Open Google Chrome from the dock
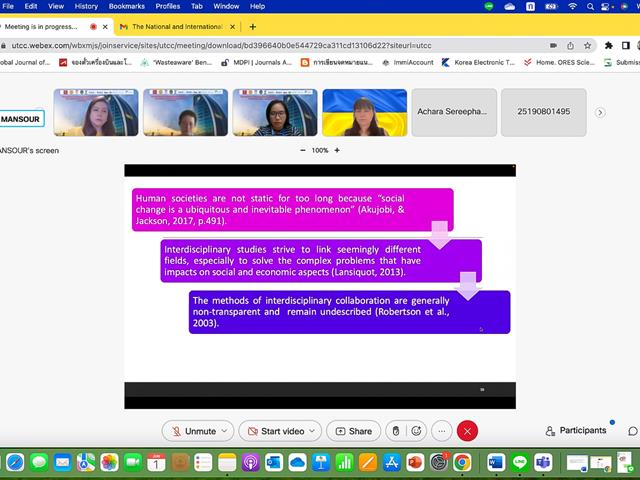Screen dimensions: 640x480 462,462
